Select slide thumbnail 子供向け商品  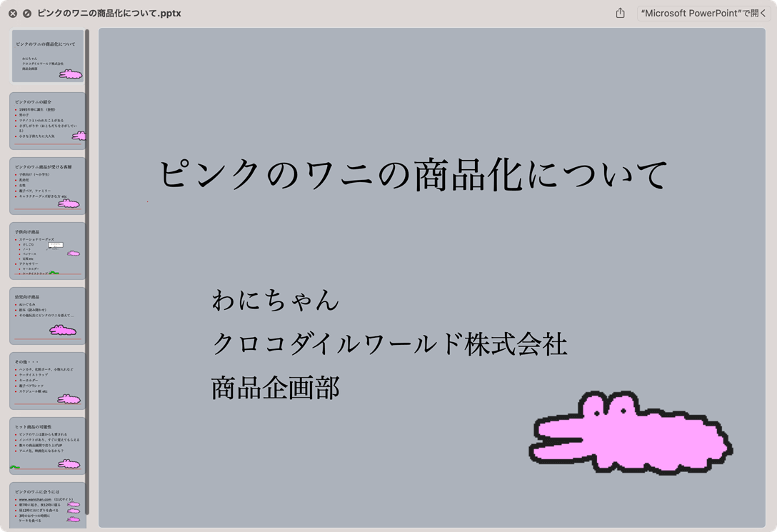(48, 251)
